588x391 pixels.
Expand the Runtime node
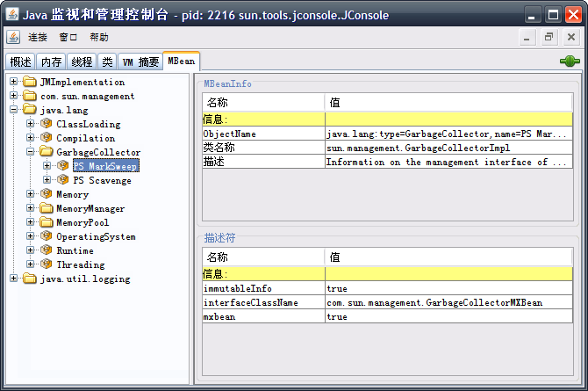pyautogui.click(x=31, y=250)
